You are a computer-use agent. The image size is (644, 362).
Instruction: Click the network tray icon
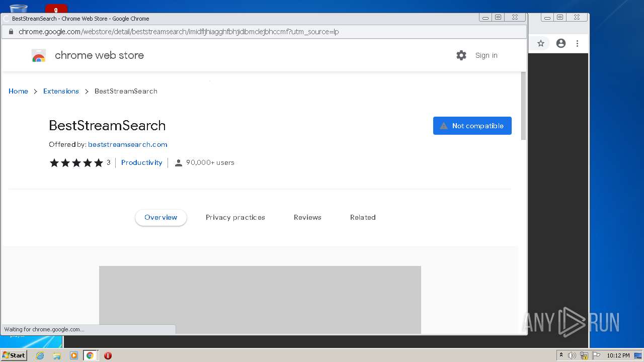tap(584, 355)
